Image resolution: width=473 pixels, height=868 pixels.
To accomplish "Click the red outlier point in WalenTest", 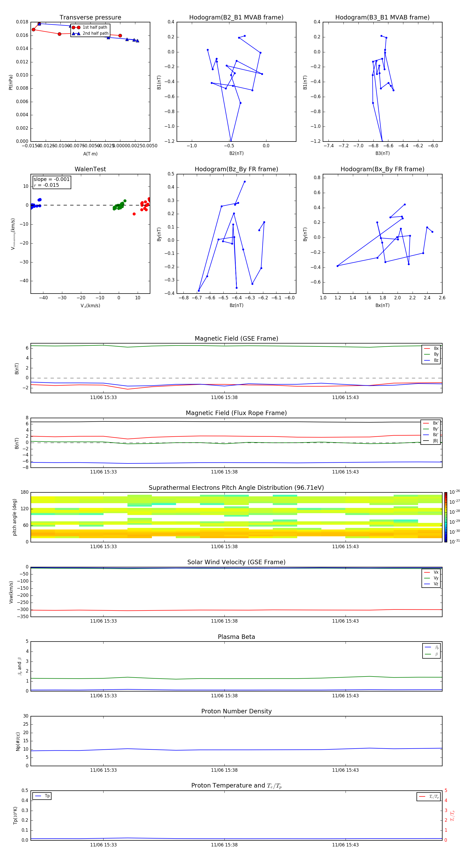I will (x=134, y=214).
